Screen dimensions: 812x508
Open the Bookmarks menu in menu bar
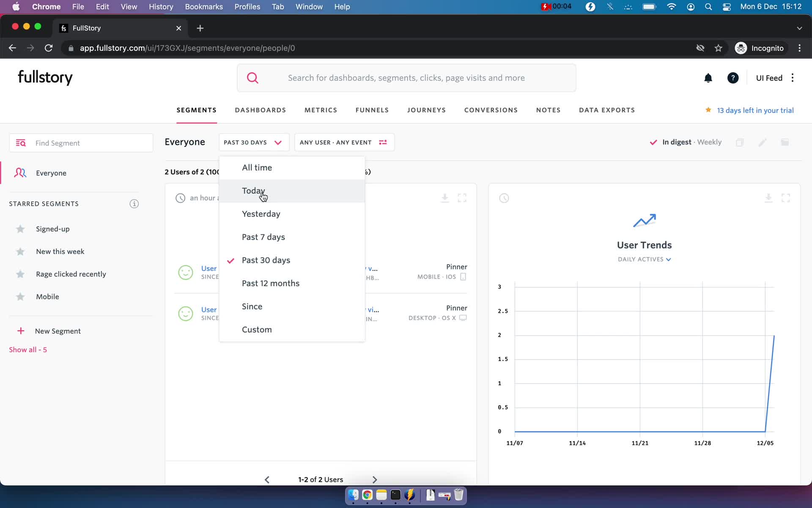(204, 7)
